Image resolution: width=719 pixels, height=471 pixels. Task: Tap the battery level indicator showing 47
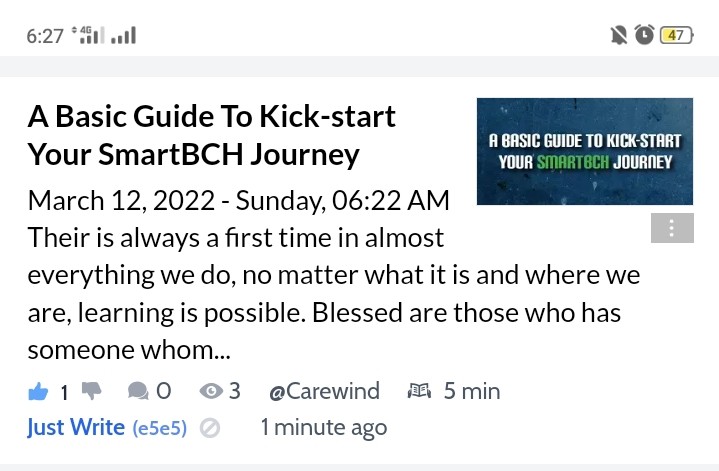[676, 35]
